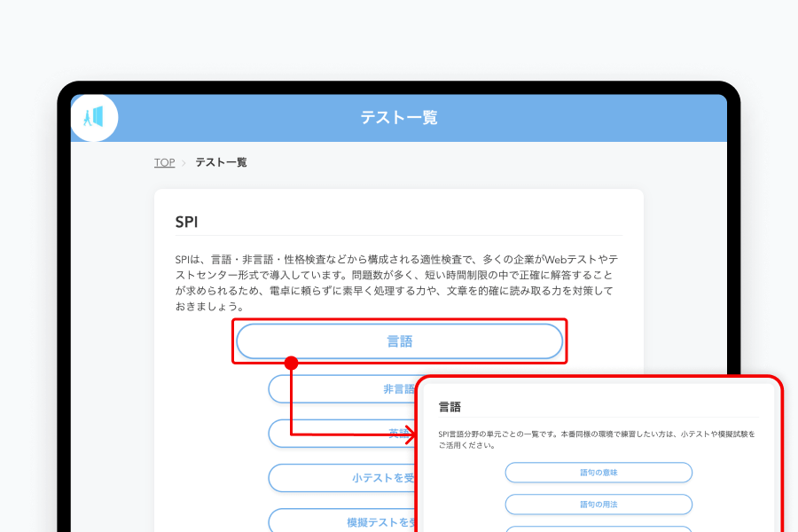798x532 pixels.
Task: Select テスト一覧 in the breadcrumb trail
Action: tap(221, 163)
